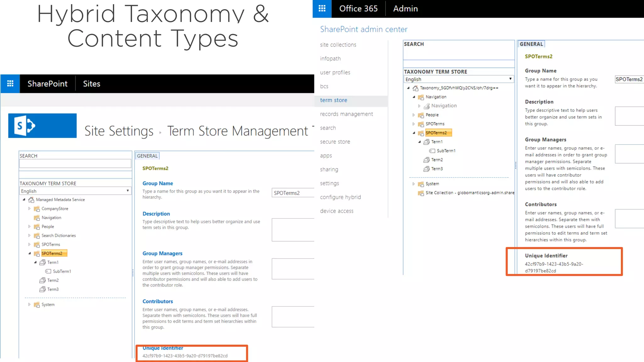644x362 pixels.
Task: Click the SubTerm1 tag icon in admin center
Action: point(432,151)
